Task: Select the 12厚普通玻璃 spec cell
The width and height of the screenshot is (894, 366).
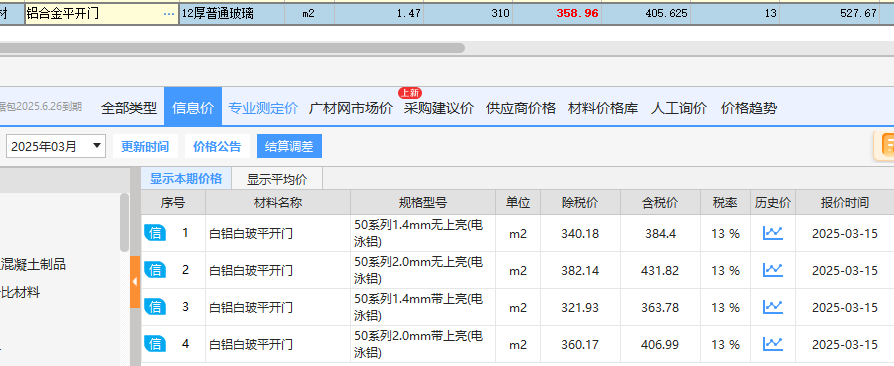Action: (231, 14)
